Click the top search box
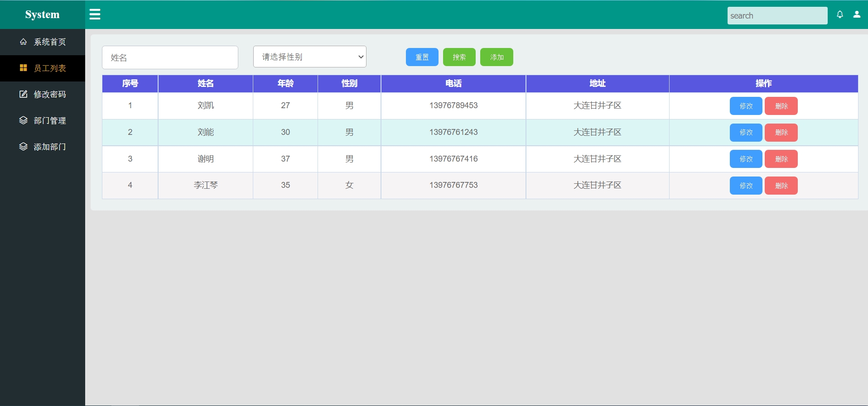This screenshot has height=406, width=868. [777, 16]
